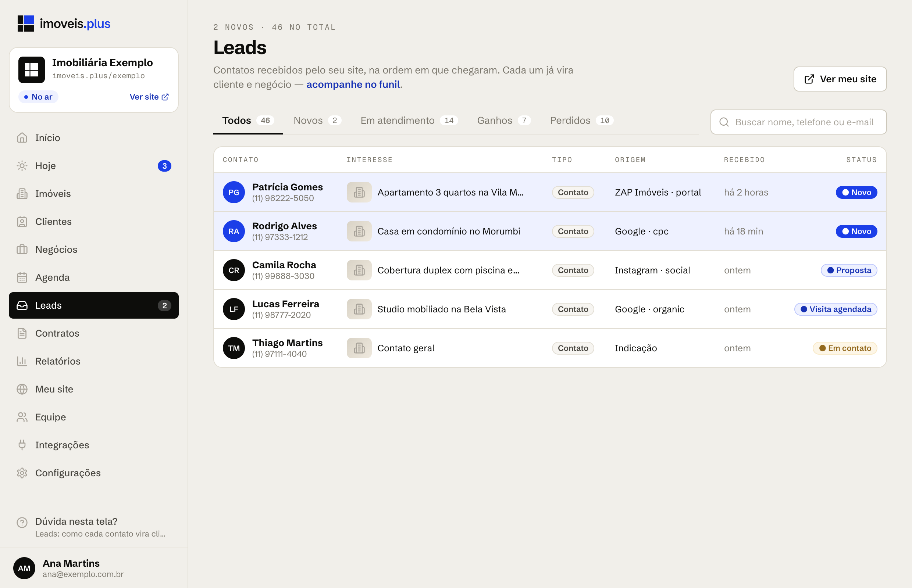
Task: Open Hoje via the sun icon
Action: coord(22,166)
